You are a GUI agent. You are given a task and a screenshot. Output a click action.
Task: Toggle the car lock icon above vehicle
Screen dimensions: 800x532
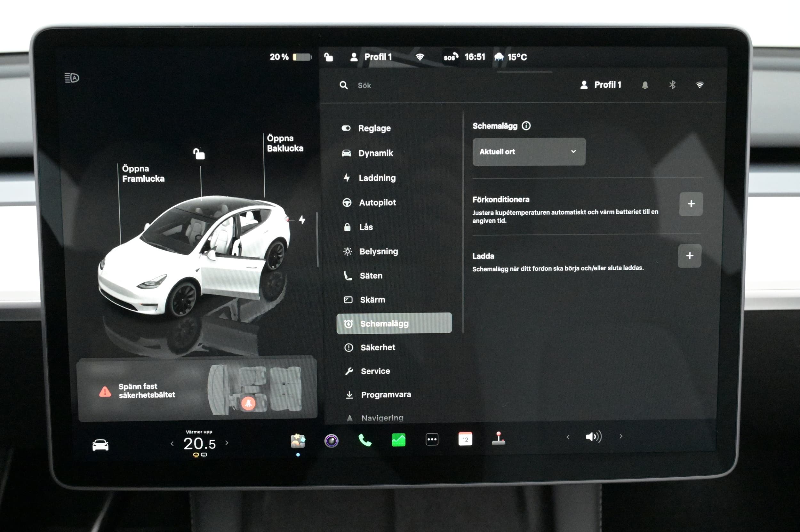(x=199, y=154)
